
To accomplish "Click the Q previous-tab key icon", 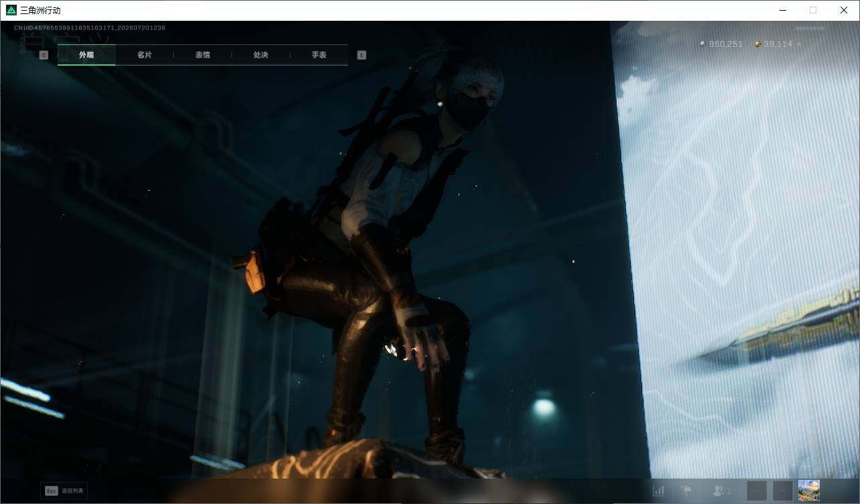I will pos(44,55).
